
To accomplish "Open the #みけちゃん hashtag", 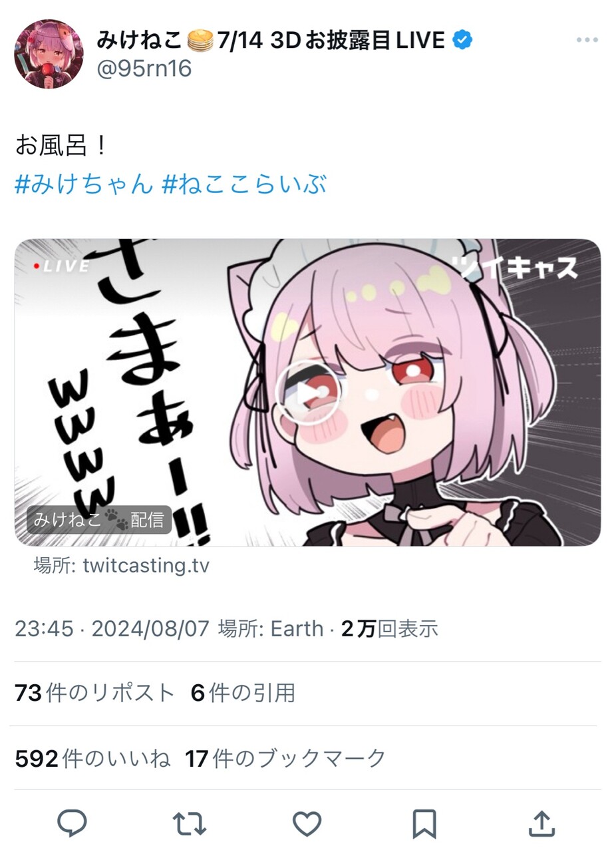I will (84, 184).
